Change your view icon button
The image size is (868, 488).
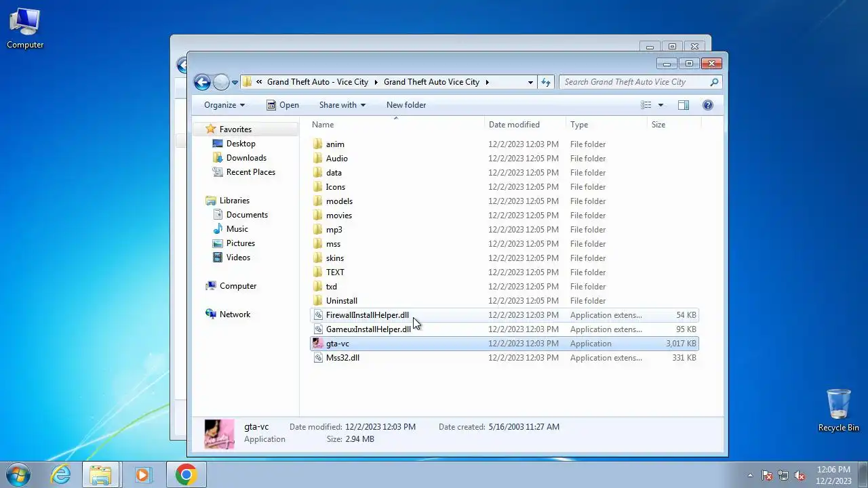pos(646,105)
